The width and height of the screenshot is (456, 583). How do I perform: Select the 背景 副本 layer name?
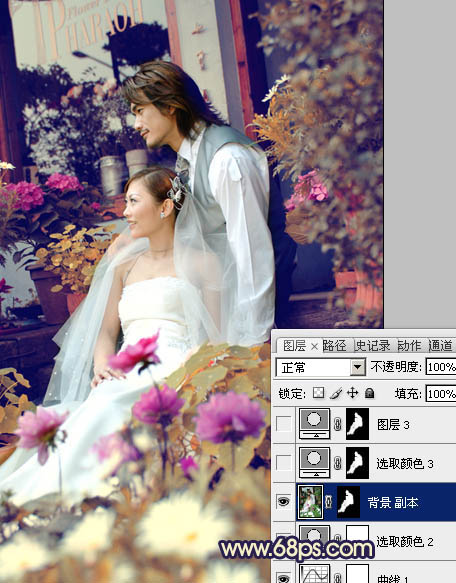tap(393, 502)
